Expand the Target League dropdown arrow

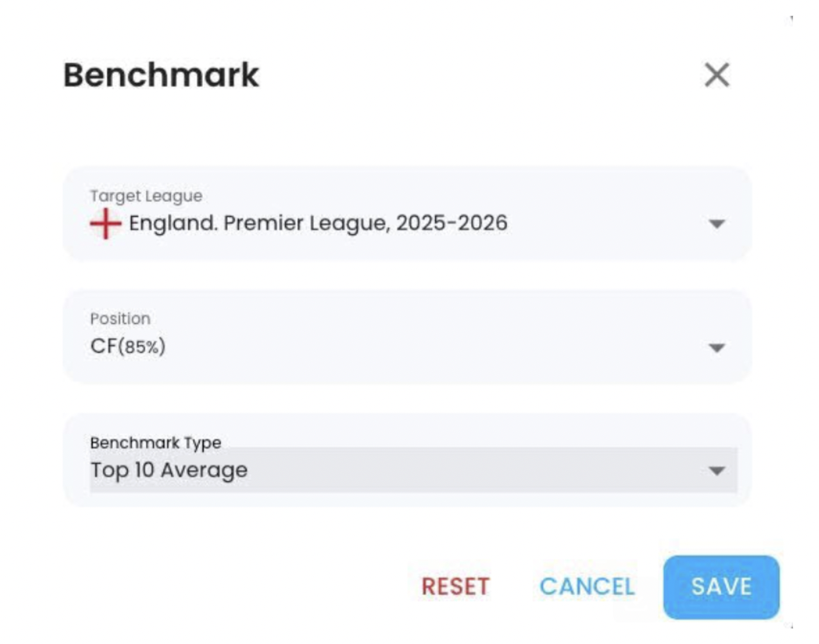tap(716, 224)
